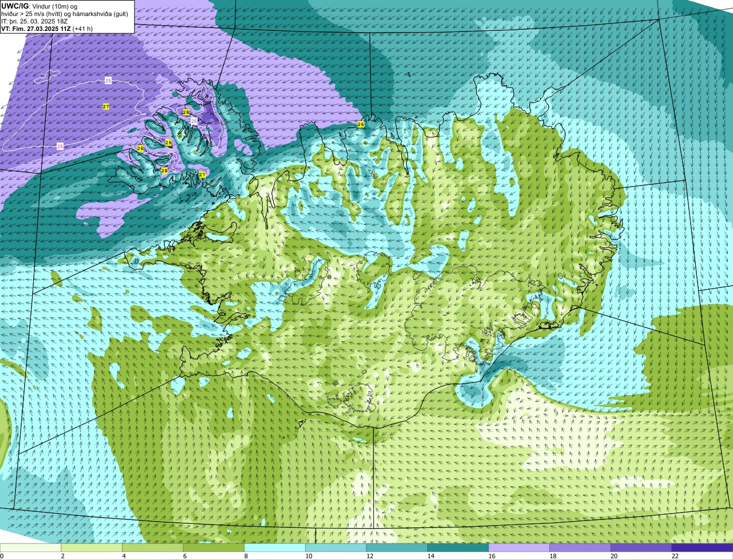Image resolution: width=733 pixels, height=560 pixels.
Task: Click the legend scale number 22
Action: point(675,555)
